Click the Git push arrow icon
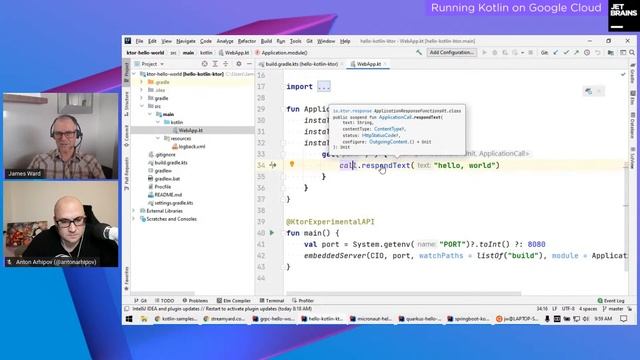 coord(576,52)
